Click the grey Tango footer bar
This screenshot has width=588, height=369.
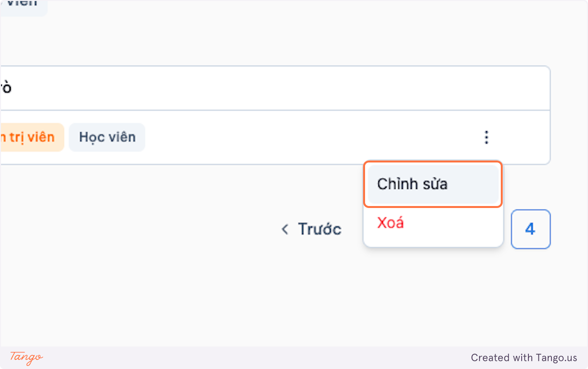(294, 358)
